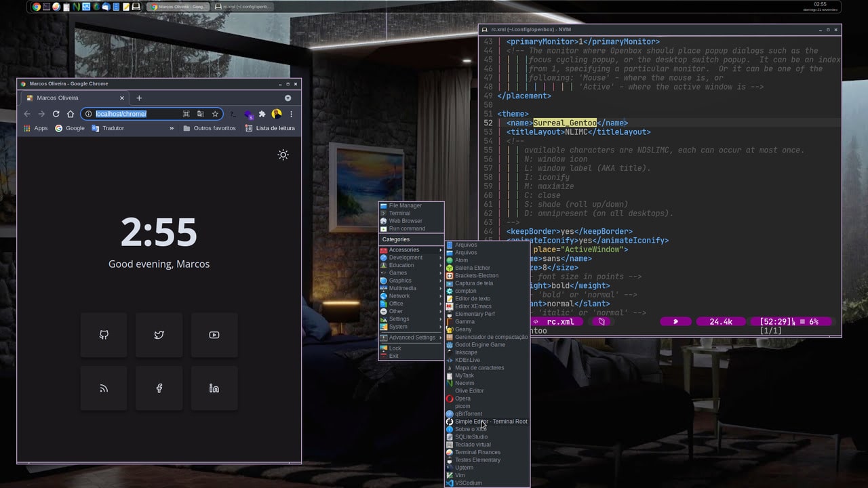Toggle light theme sun icon in Chrome page
The width and height of the screenshot is (868, 488).
tap(283, 155)
